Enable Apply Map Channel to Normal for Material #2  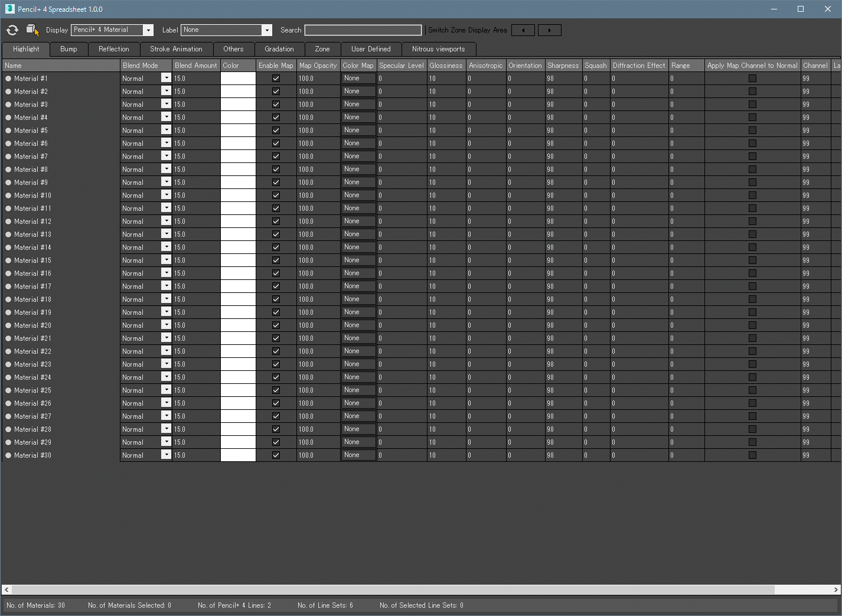click(x=752, y=91)
